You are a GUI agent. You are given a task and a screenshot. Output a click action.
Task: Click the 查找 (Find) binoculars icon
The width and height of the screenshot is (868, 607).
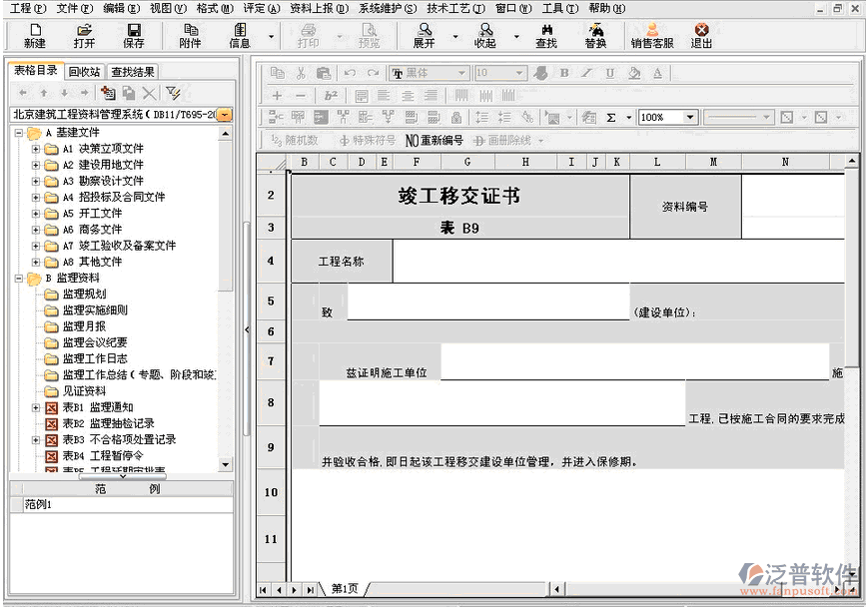[546, 36]
